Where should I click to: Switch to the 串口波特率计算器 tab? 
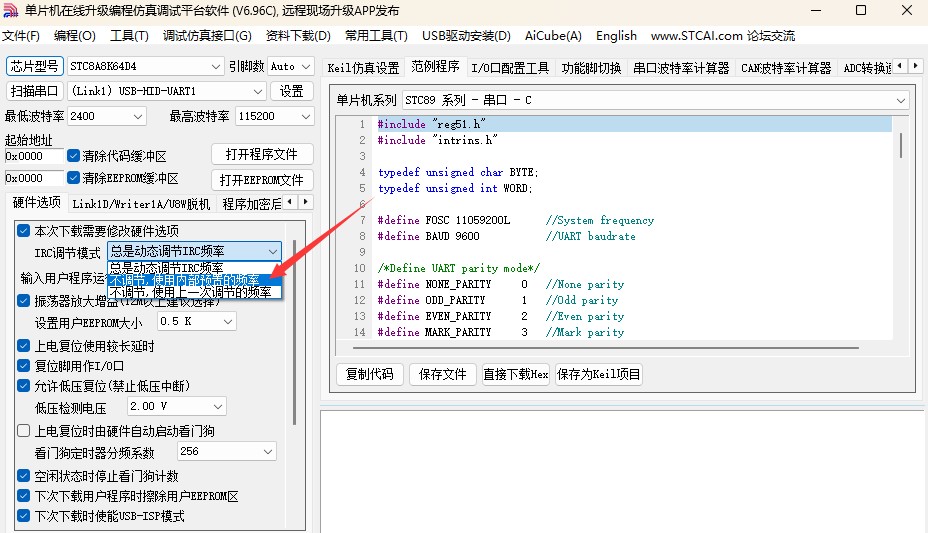681,68
